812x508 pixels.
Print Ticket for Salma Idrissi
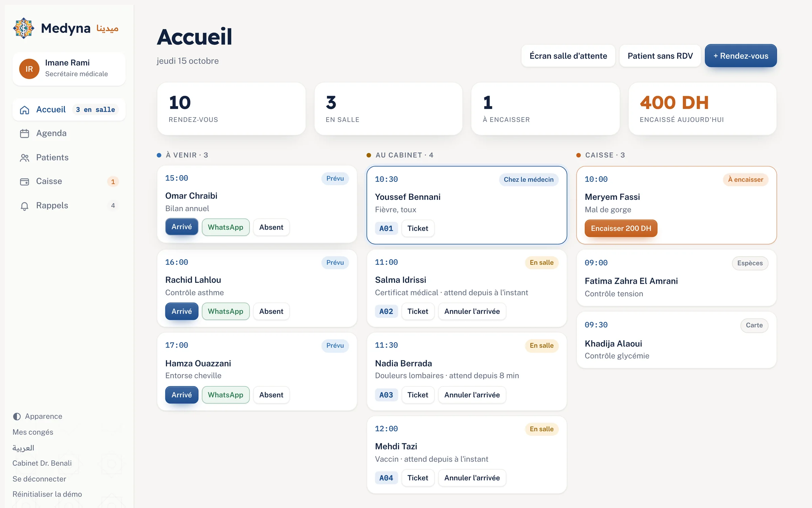(418, 311)
